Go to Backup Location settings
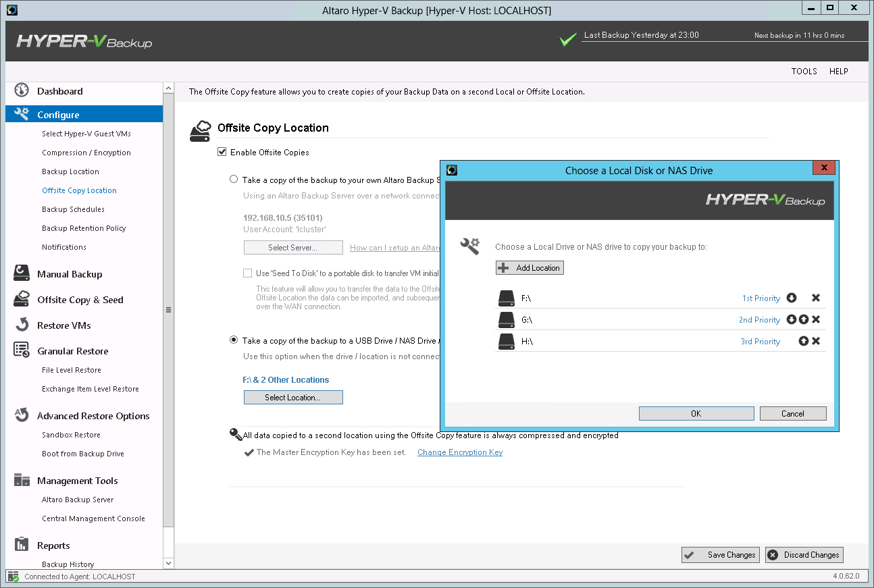This screenshot has height=588, width=874. 70,171
